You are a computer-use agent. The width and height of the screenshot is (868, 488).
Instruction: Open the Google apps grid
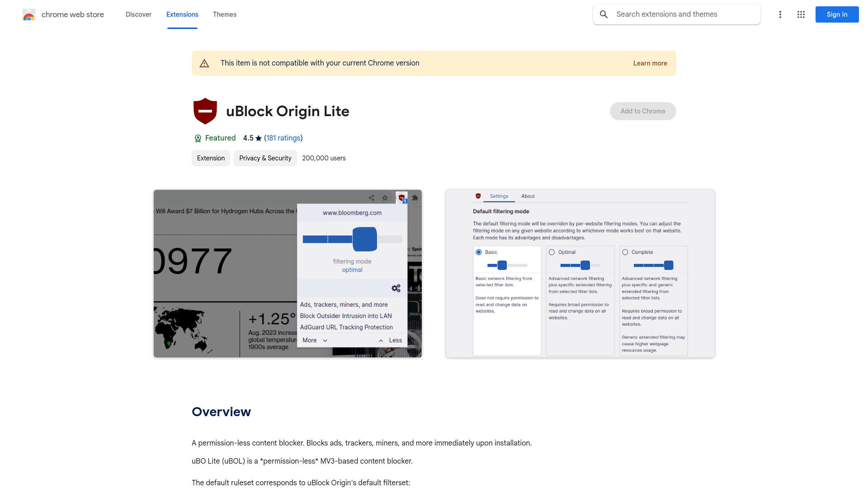pos(801,14)
